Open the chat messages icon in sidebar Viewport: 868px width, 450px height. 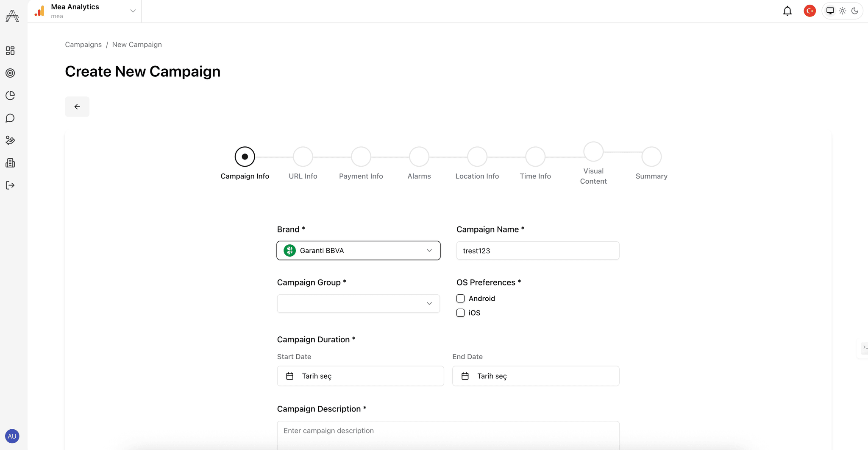pos(11,118)
